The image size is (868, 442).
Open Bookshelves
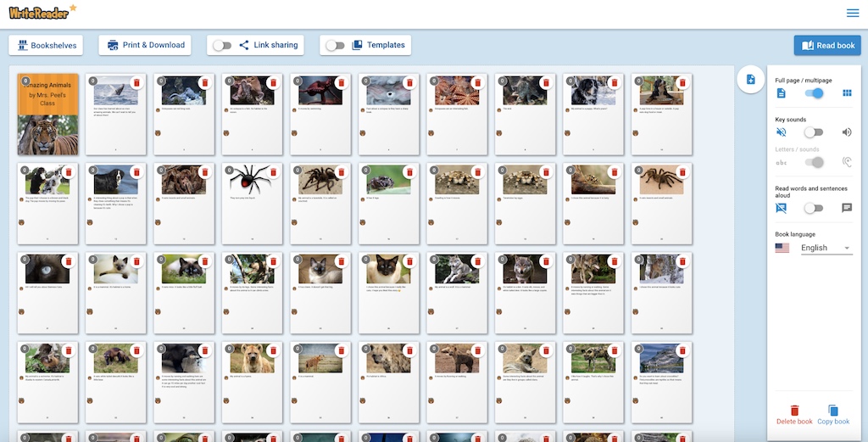(46, 46)
